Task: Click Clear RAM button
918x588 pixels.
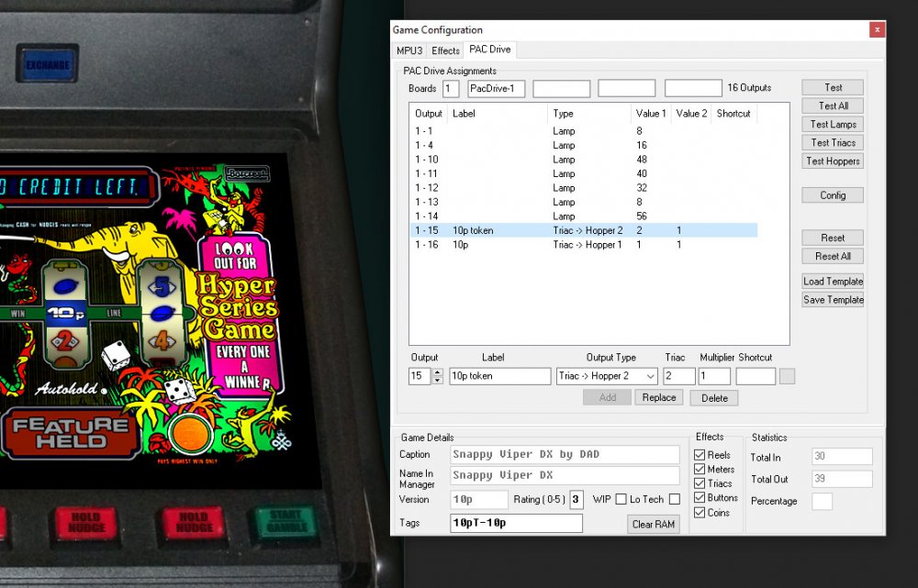Action: pos(654,524)
